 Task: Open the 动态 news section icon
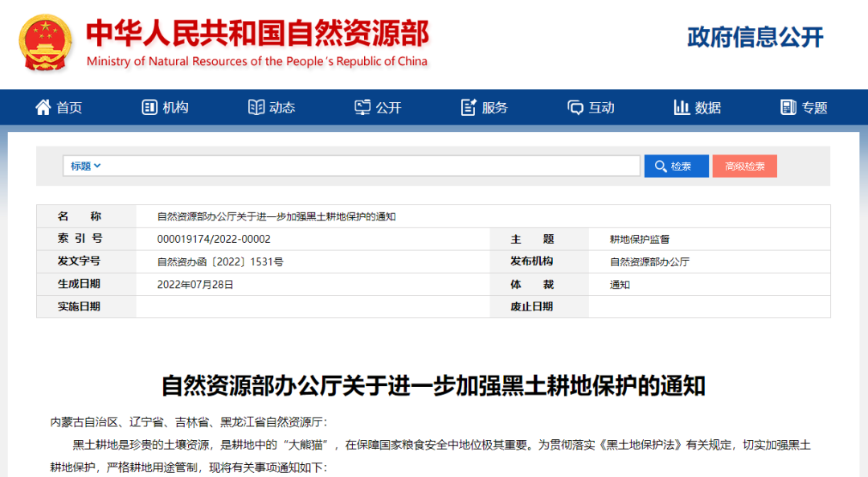[256, 107]
